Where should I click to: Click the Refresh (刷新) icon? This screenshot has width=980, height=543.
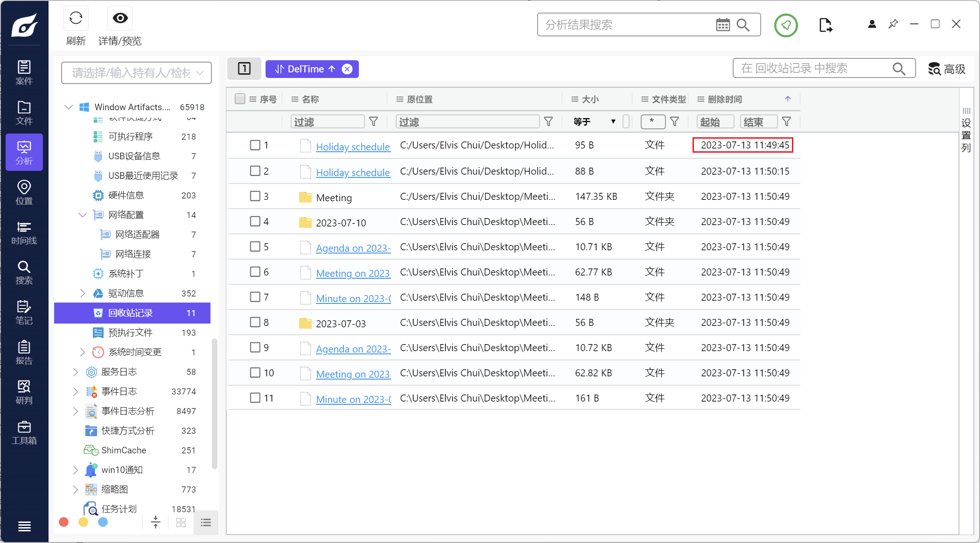(76, 18)
